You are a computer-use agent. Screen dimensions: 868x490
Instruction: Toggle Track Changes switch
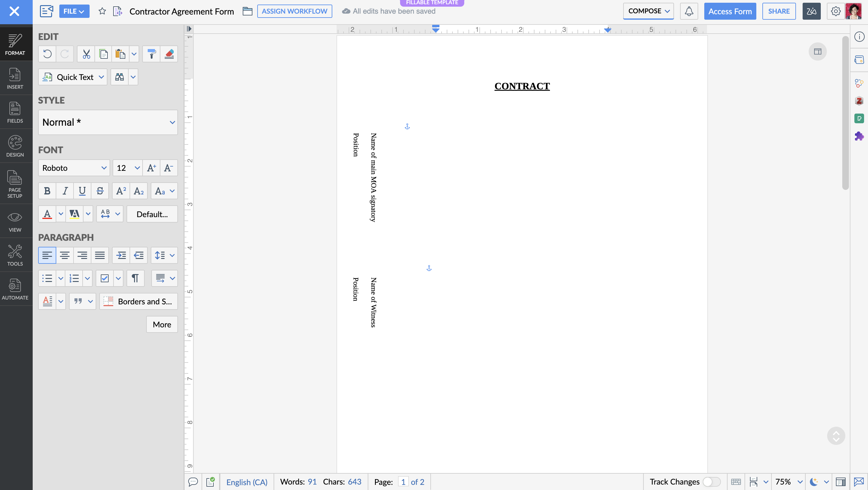click(711, 482)
